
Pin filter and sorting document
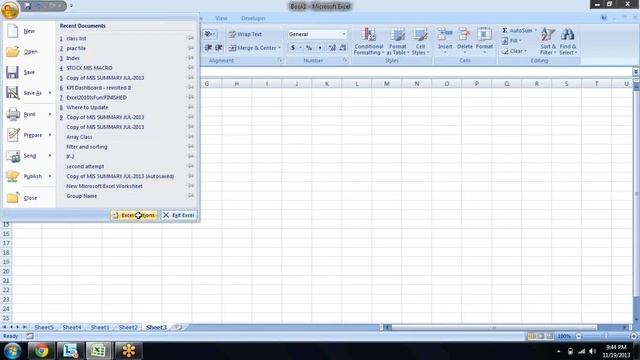pos(191,147)
